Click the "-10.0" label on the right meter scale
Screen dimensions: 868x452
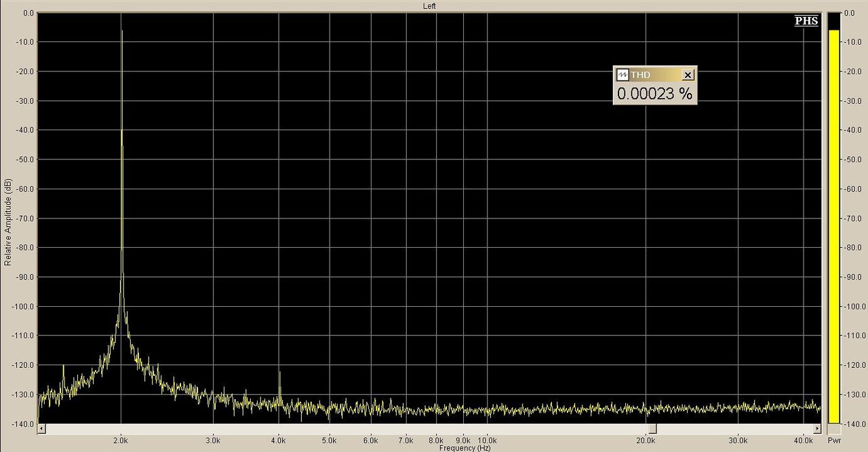tap(854, 42)
